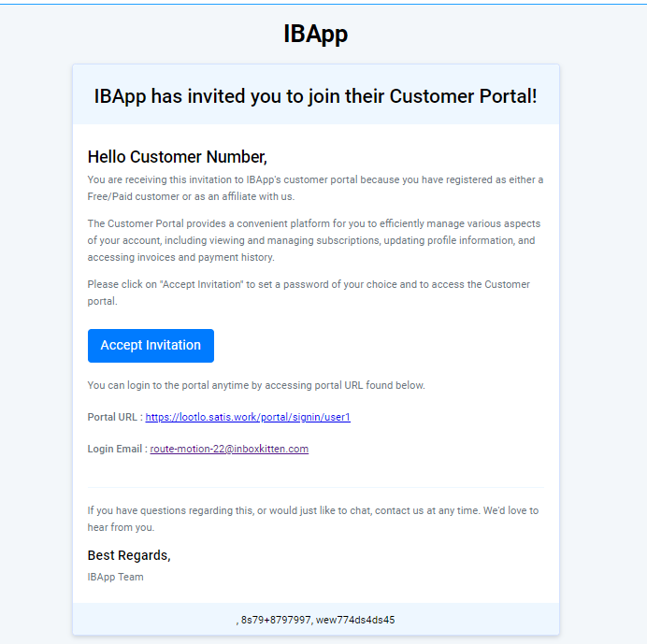Click the 'accessing invoices and payment history' line
647x644 pixels.
point(180,257)
